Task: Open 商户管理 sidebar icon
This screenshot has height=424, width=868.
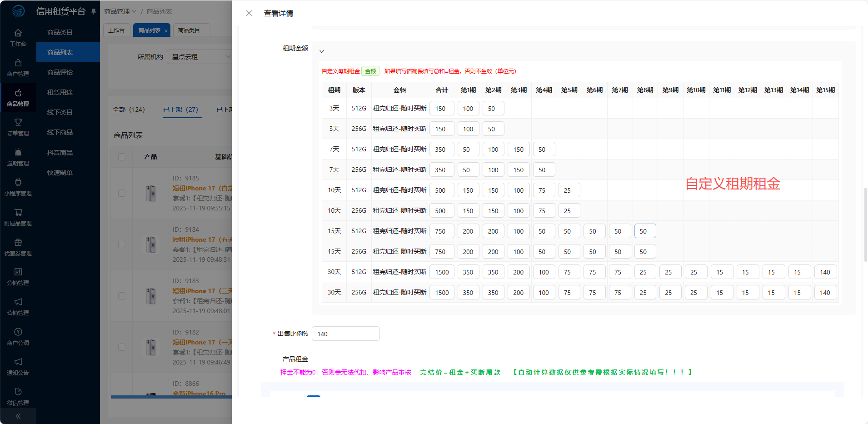Action: 18,63
